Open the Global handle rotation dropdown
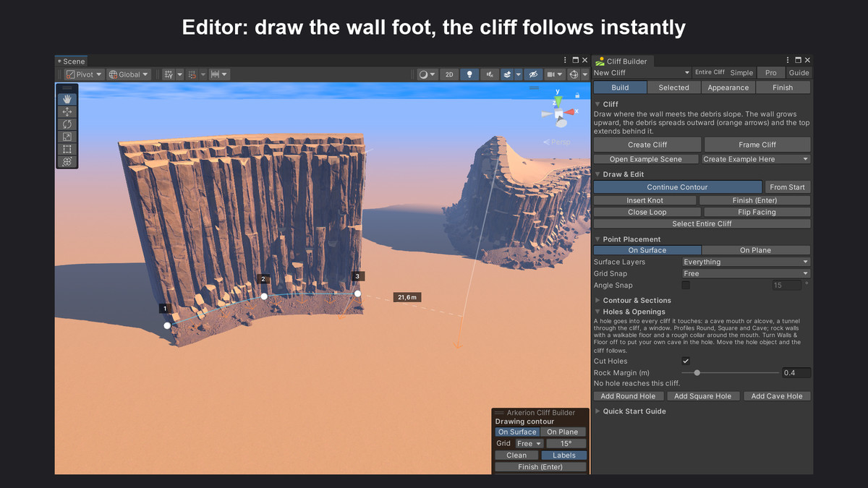This screenshot has width=868, height=488. [x=129, y=74]
